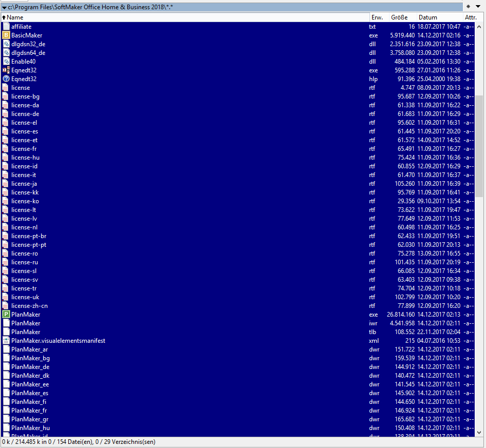Click the PlanMaker_de dwr icon

point(6,367)
